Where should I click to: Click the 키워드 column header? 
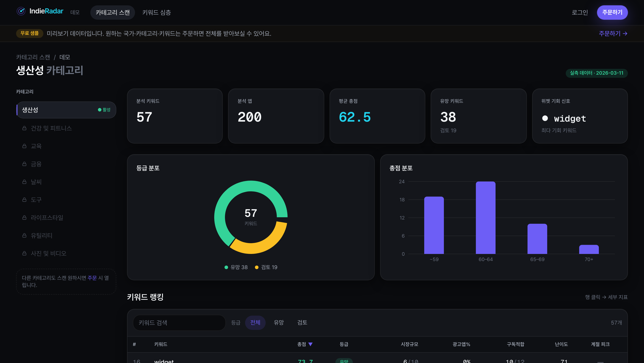pos(161,344)
